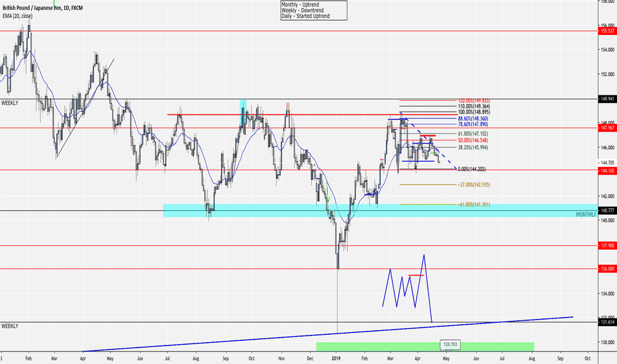
Task: Click the green zone rectangle at chart bottom
Action: (425, 347)
